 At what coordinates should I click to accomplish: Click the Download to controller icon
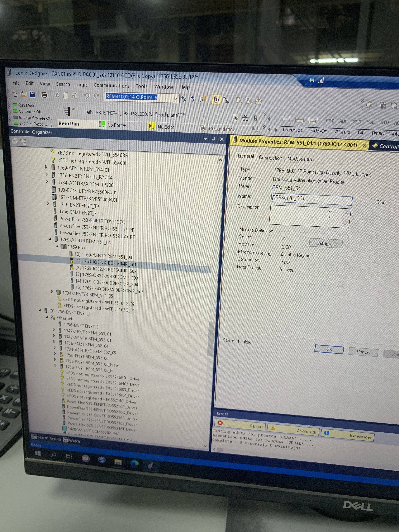click(258, 101)
